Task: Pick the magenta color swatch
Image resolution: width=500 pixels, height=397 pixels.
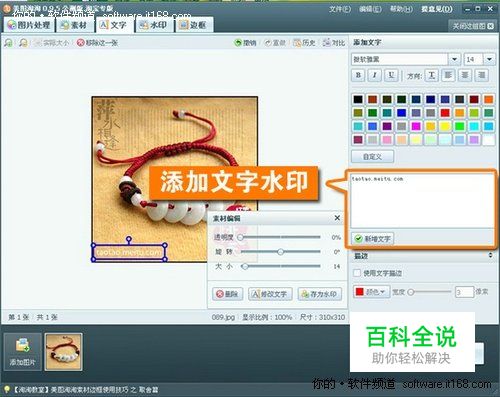Action: point(416,126)
